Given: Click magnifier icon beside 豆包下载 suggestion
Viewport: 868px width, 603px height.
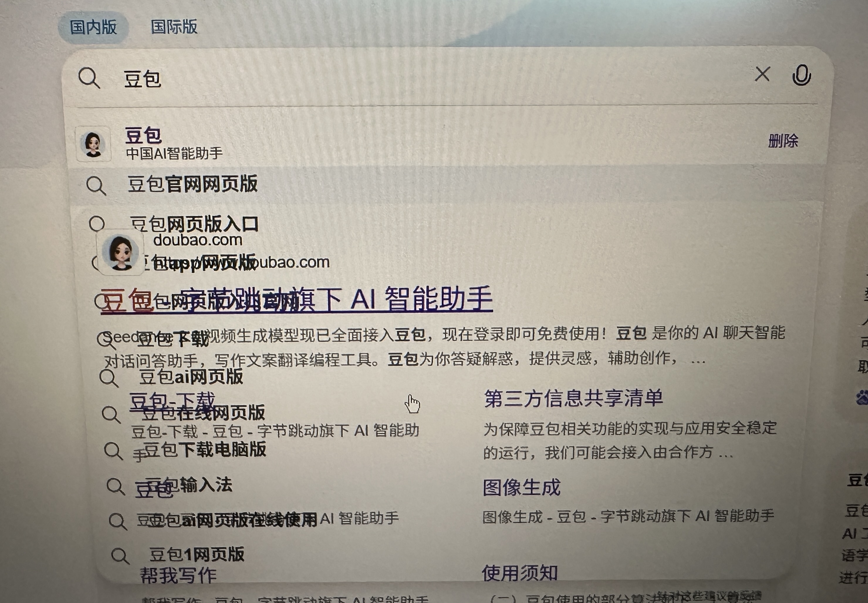Looking at the screenshot, I should pos(106,341).
